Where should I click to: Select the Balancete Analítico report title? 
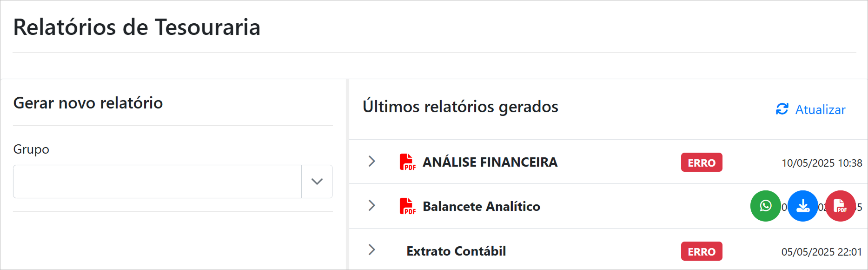[481, 206]
